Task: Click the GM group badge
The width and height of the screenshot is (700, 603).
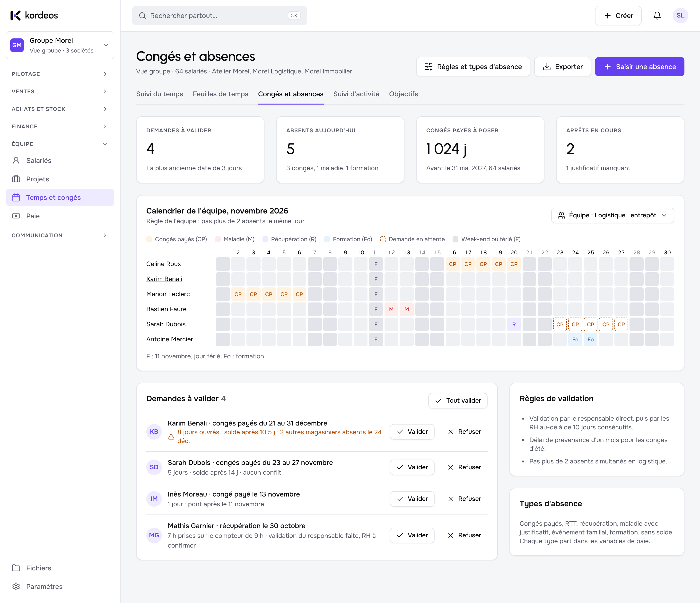Action: click(17, 45)
